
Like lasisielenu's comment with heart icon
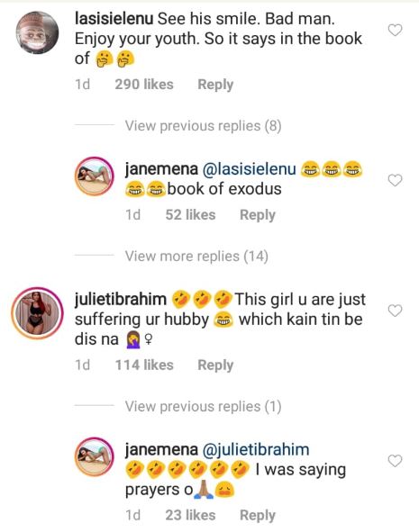point(395,31)
